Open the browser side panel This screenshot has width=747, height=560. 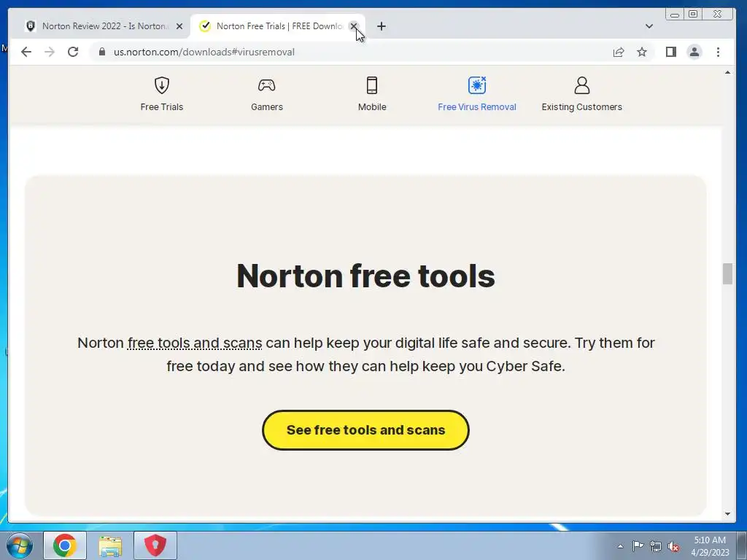tap(671, 52)
